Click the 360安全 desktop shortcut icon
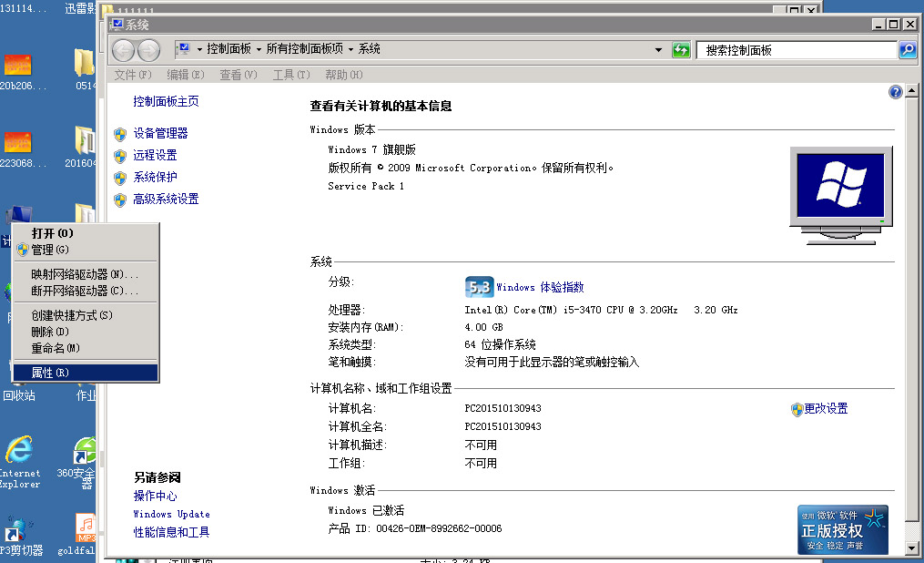Screen dimensions: 924x563 (x=85, y=450)
